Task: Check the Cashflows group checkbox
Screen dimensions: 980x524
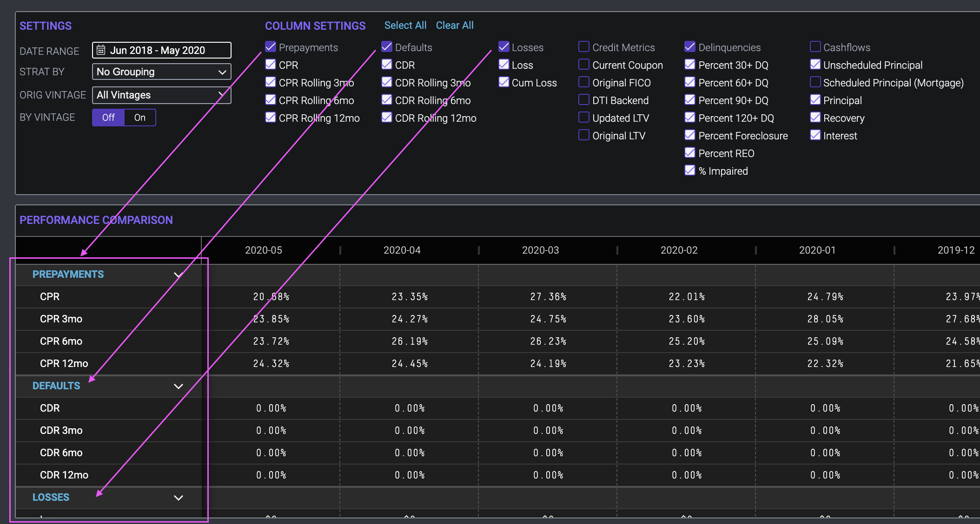Action: 815,47
